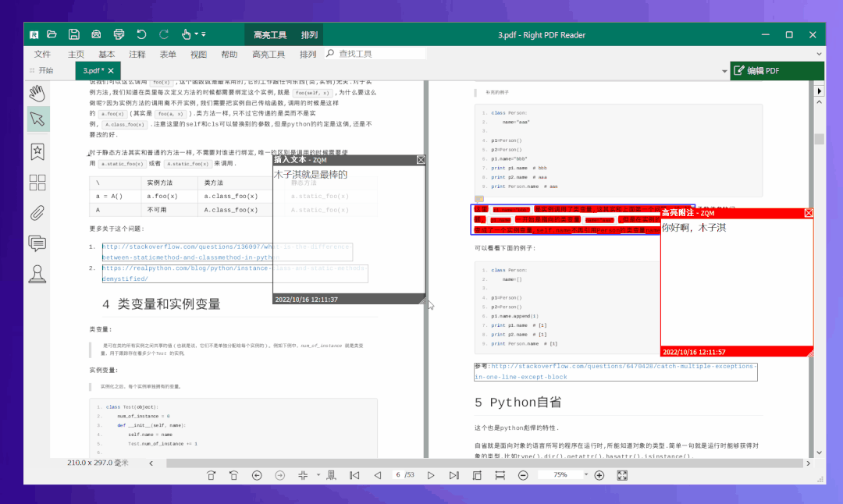The width and height of the screenshot is (843, 504).
Task: Undo the last action
Action: pos(141,34)
